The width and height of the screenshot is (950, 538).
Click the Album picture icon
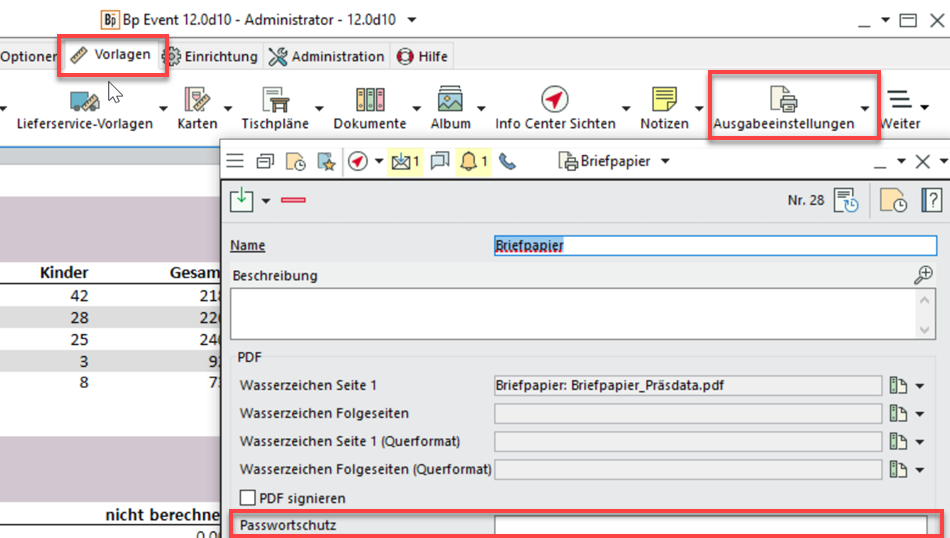[x=450, y=101]
